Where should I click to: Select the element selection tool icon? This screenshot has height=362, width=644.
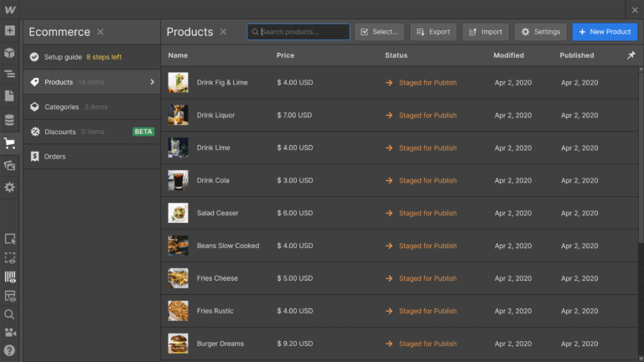pyautogui.click(x=10, y=239)
